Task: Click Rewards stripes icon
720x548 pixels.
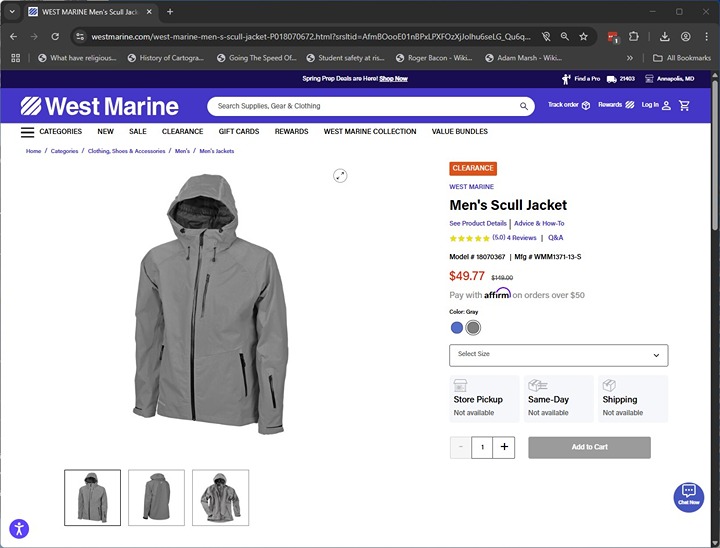Action: [x=630, y=105]
